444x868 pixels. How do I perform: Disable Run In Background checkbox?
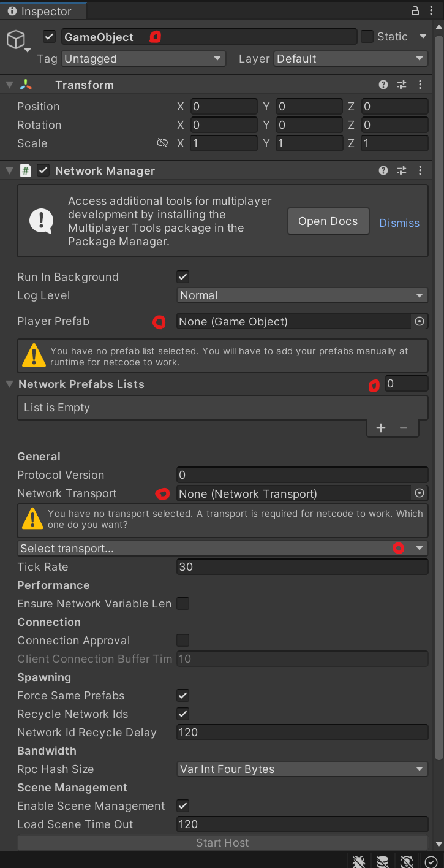click(182, 277)
